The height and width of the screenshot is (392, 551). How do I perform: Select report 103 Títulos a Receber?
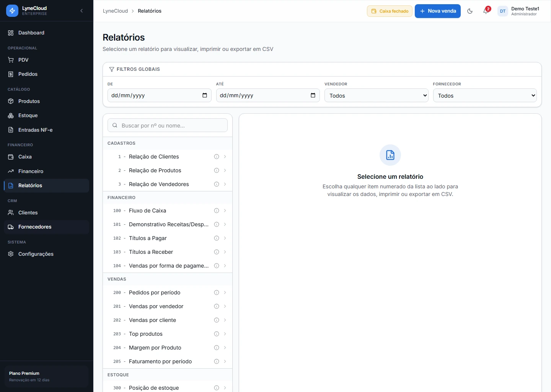tap(168, 252)
